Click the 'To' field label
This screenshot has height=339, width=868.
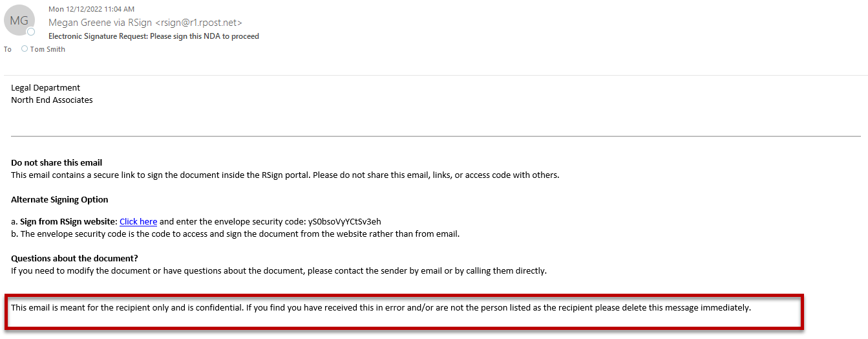8,49
